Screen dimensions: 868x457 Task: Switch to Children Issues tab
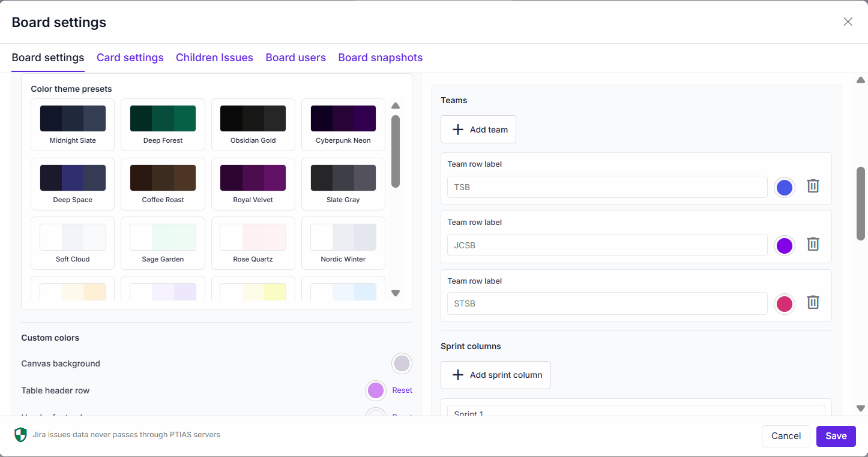coord(214,58)
